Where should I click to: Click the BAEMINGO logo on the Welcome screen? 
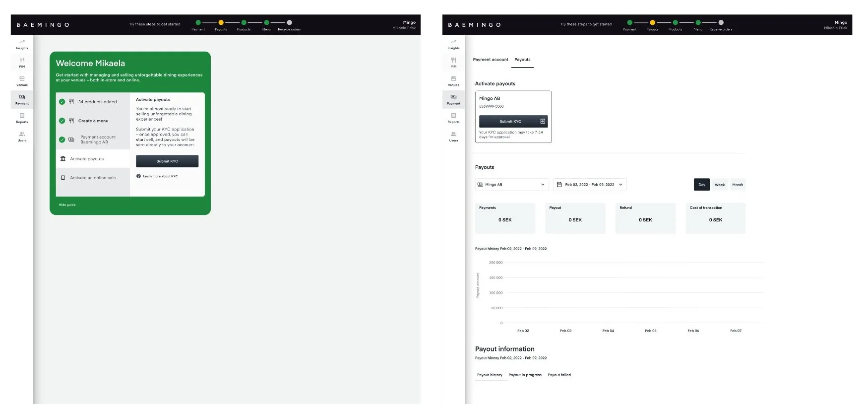point(43,25)
